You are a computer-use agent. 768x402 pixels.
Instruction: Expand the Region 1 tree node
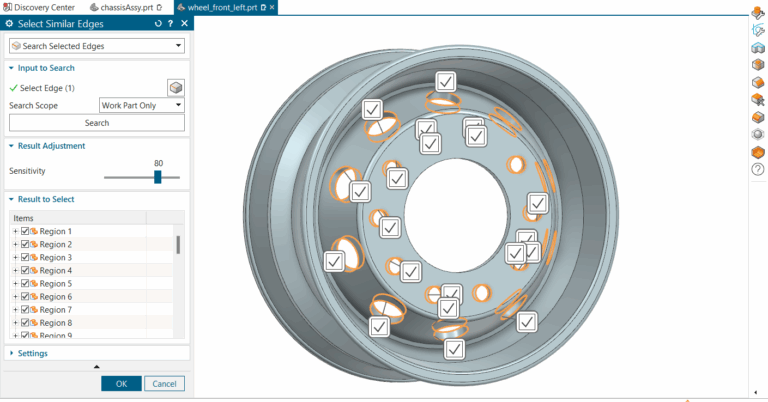click(x=15, y=231)
